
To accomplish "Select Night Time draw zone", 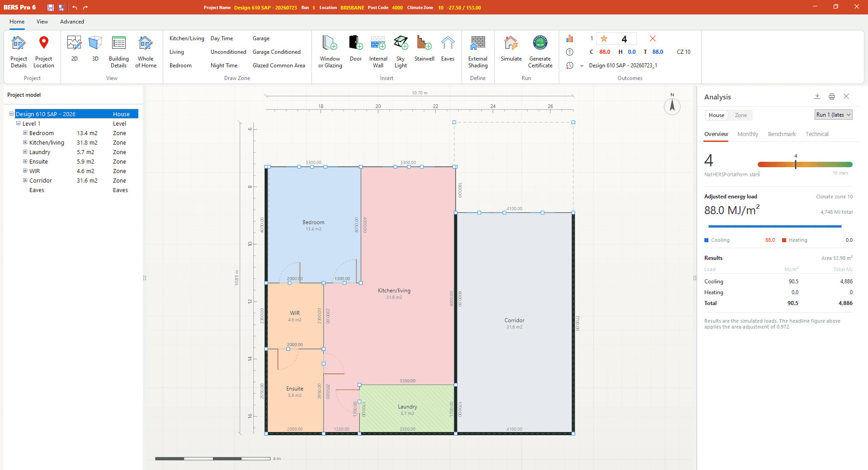I will 224,66.
